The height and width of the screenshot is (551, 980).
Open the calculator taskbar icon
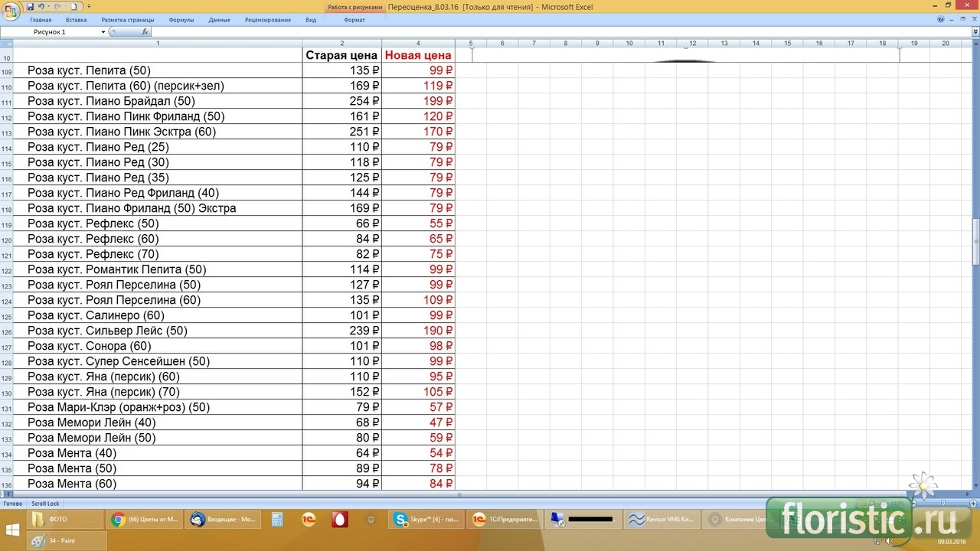pyautogui.click(x=277, y=520)
